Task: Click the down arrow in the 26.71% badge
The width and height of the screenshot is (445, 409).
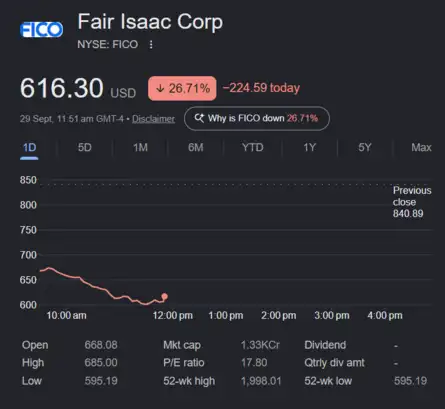Action: tap(160, 88)
